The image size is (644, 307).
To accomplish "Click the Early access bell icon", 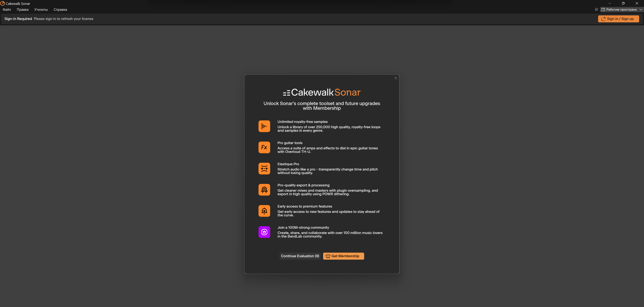I will (x=264, y=211).
